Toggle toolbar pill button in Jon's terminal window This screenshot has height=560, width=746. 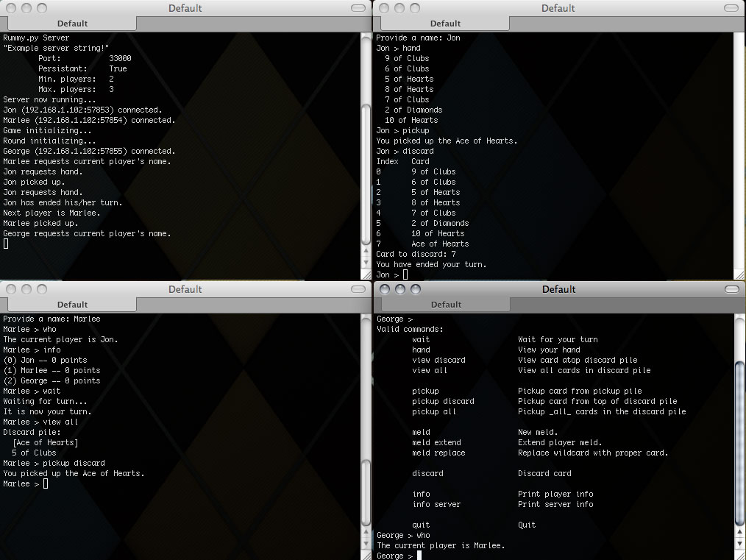pos(731,8)
